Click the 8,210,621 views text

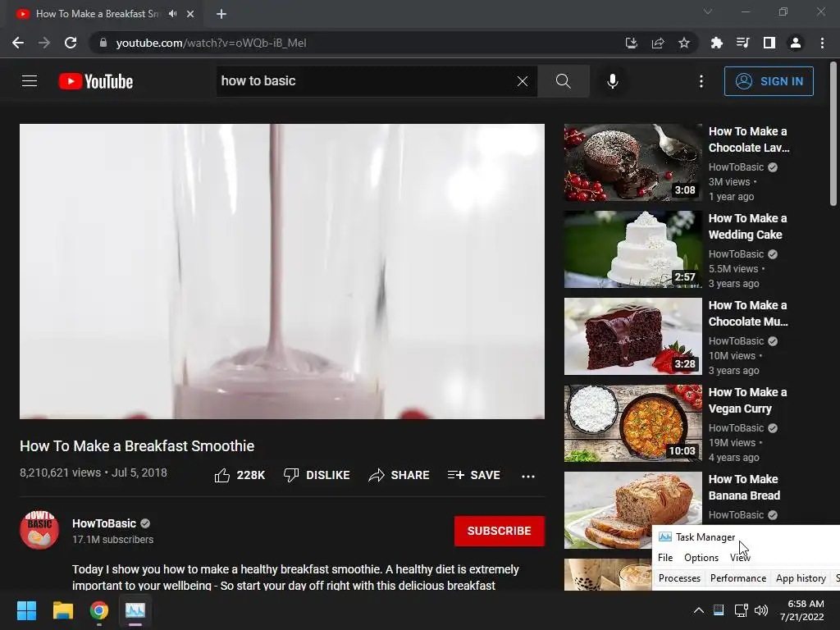[60, 472]
